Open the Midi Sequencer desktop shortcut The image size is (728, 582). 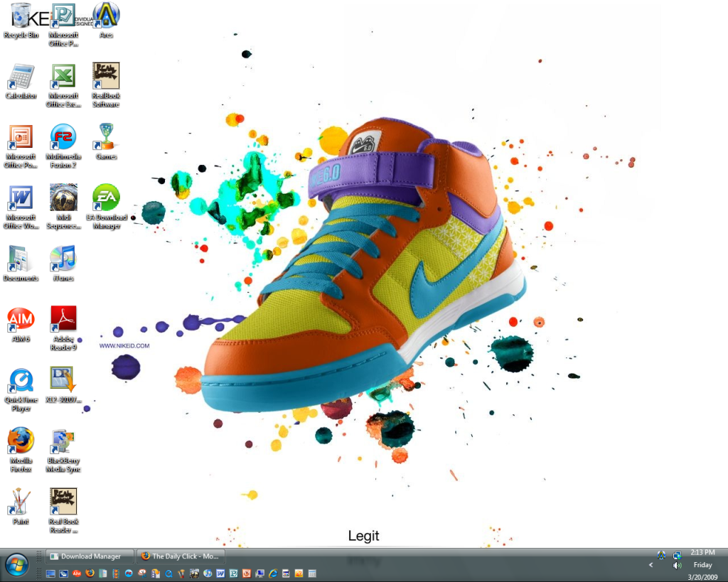pyautogui.click(x=63, y=207)
